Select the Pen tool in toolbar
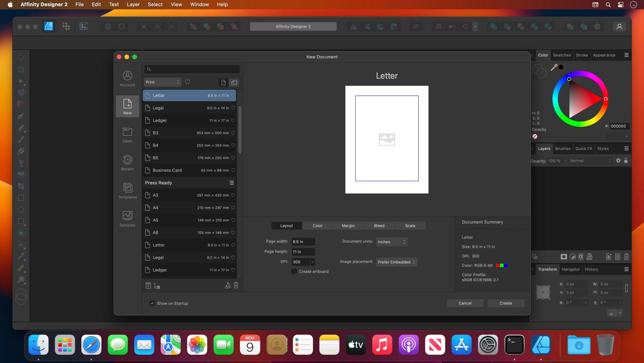This screenshot has height=363, width=644. coord(21,116)
